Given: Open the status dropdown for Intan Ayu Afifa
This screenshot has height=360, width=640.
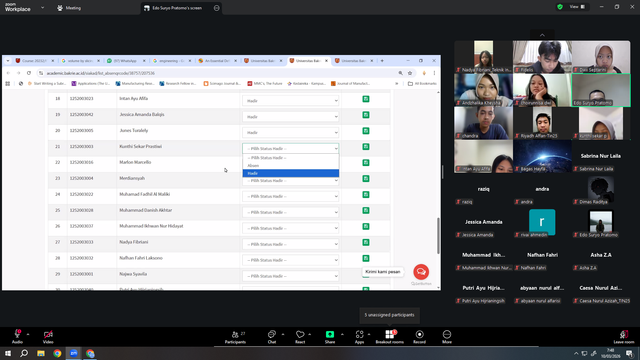Looking at the screenshot, I should (290, 100).
